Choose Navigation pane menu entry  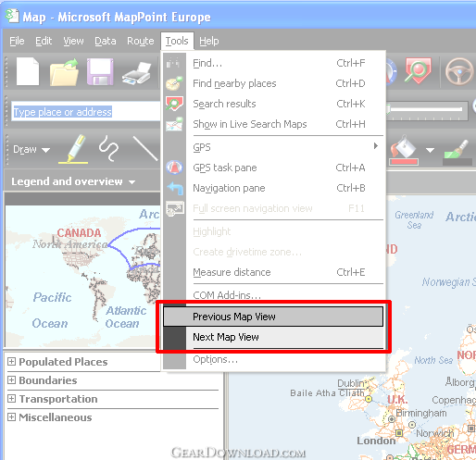click(x=273, y=188)
